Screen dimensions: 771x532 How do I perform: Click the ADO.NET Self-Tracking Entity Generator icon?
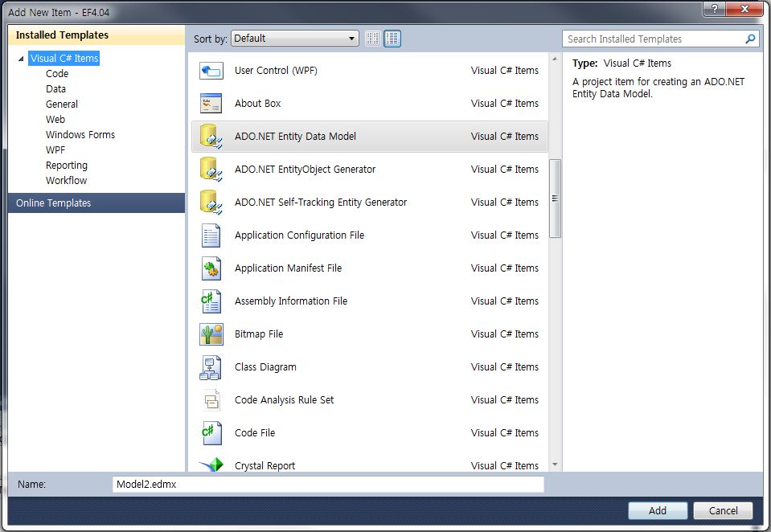click(x=211, y=203)
